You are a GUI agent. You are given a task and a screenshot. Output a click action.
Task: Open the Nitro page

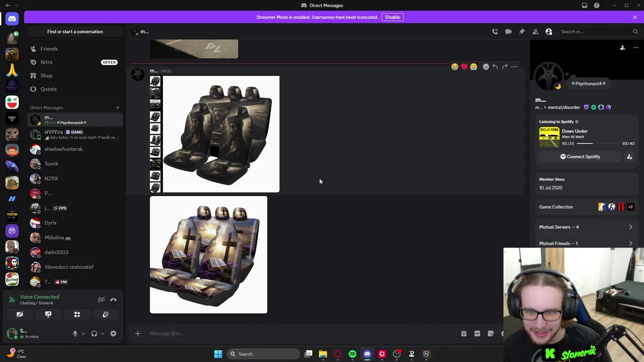point(75,62)
